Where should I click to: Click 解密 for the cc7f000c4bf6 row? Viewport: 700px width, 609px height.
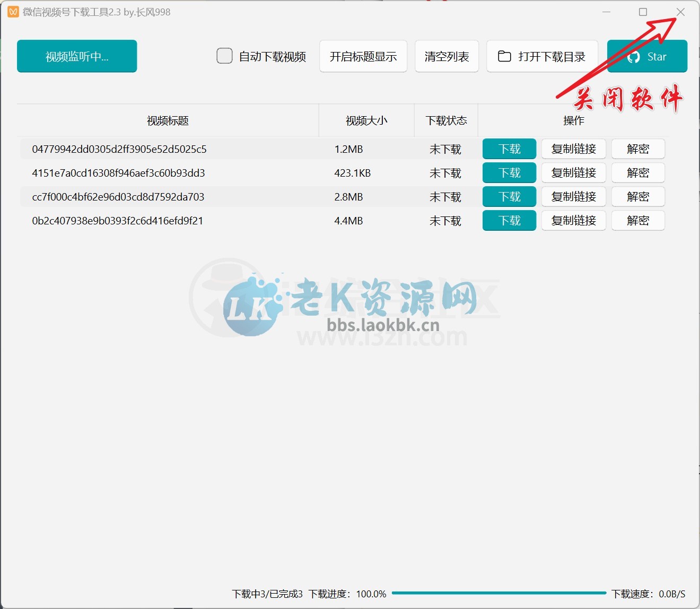(x=638, y=197)
